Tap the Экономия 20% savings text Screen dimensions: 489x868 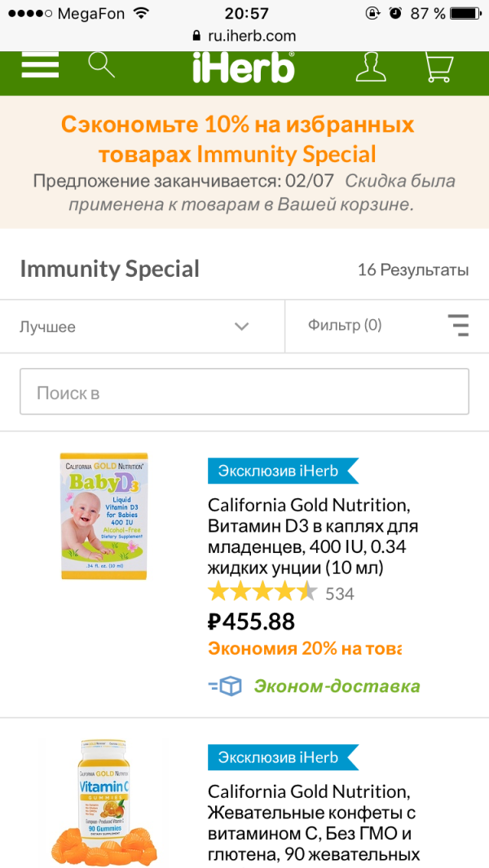click(305, 649)
